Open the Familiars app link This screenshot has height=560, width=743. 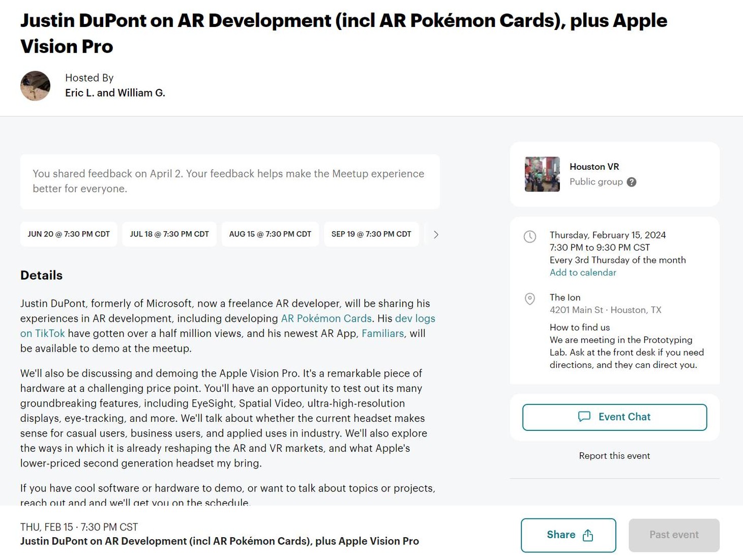pos(382,334)
